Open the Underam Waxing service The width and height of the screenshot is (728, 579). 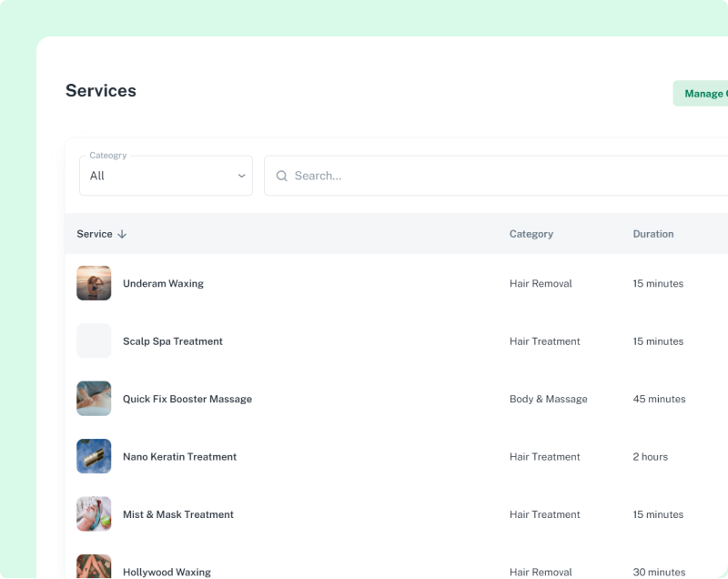[163, 283]
